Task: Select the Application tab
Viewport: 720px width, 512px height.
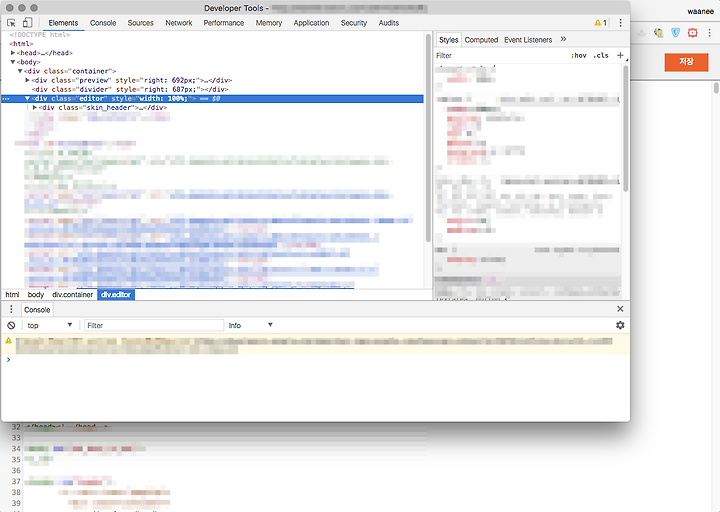Action: click(311, 23)
